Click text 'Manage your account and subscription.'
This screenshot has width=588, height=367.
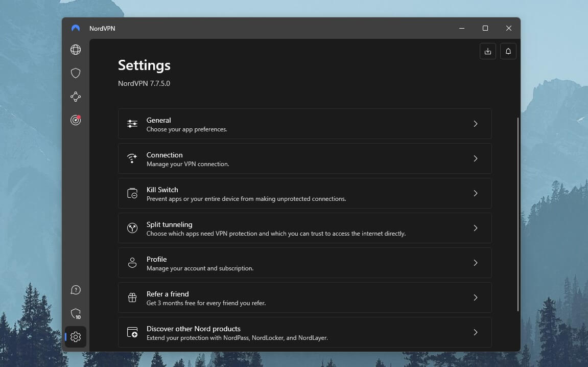coord(200,268)
